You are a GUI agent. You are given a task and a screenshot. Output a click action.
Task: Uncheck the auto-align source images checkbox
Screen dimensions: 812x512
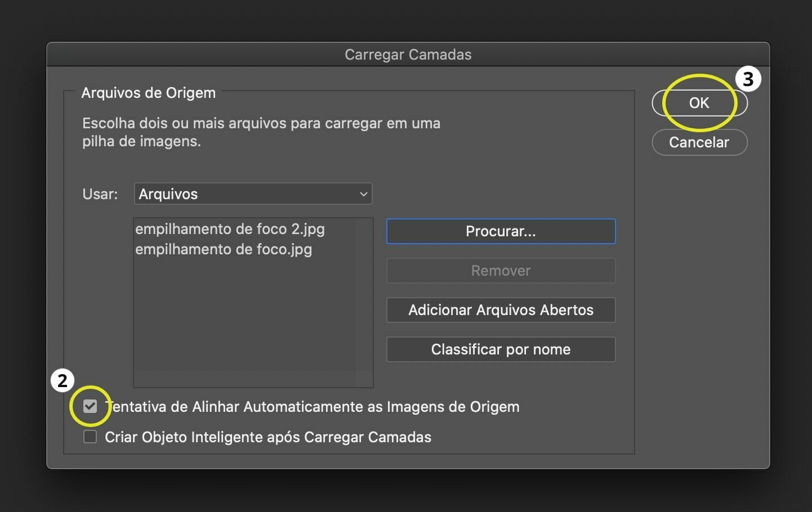coord(90,406)
